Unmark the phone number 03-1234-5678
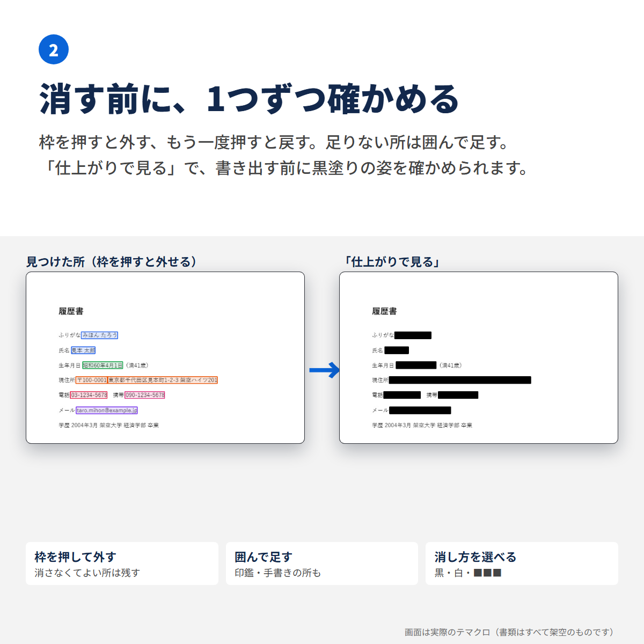 (x=89, y=395)
